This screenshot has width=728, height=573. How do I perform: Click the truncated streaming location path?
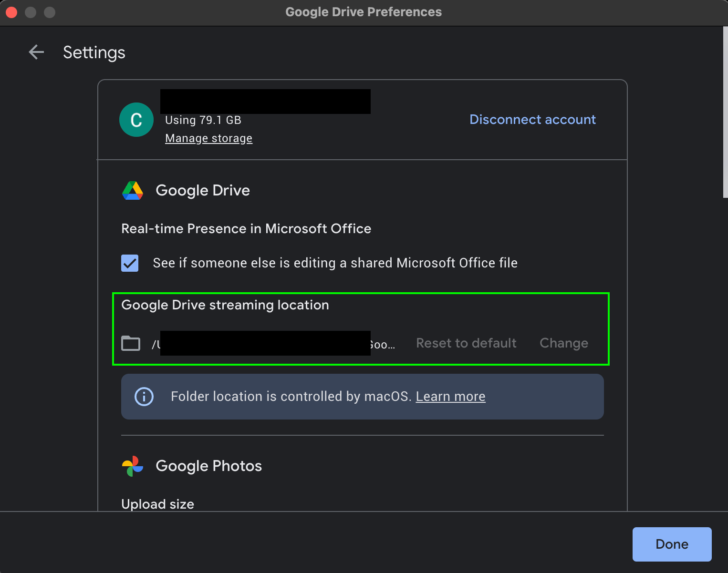click(x=272, y=343)
